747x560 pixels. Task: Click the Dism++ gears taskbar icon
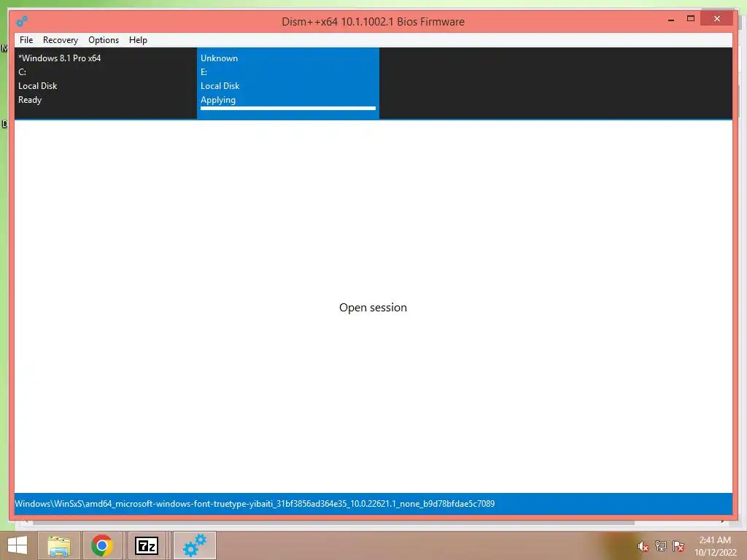coord(194,545)
